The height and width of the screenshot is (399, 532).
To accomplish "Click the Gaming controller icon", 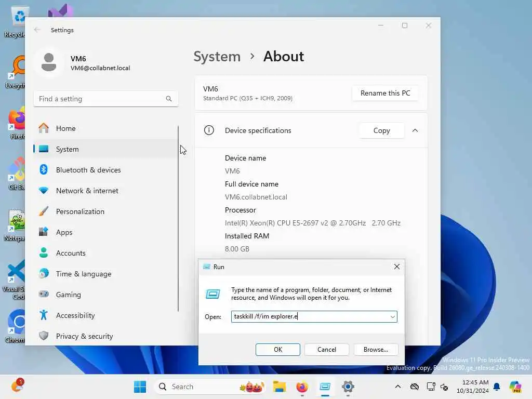I will 44,294.
